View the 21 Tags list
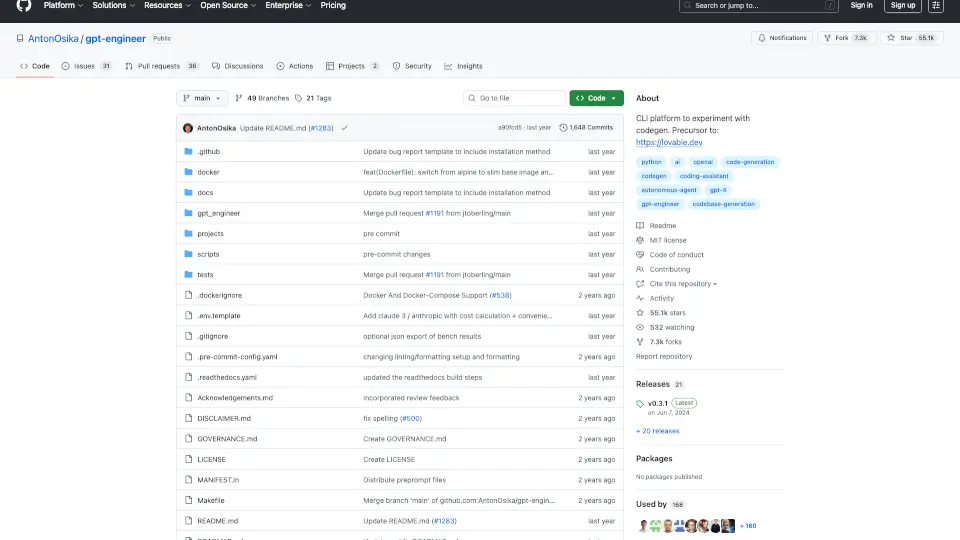The width and height of the screenshot is (960, 540). [x=313, y=98]
